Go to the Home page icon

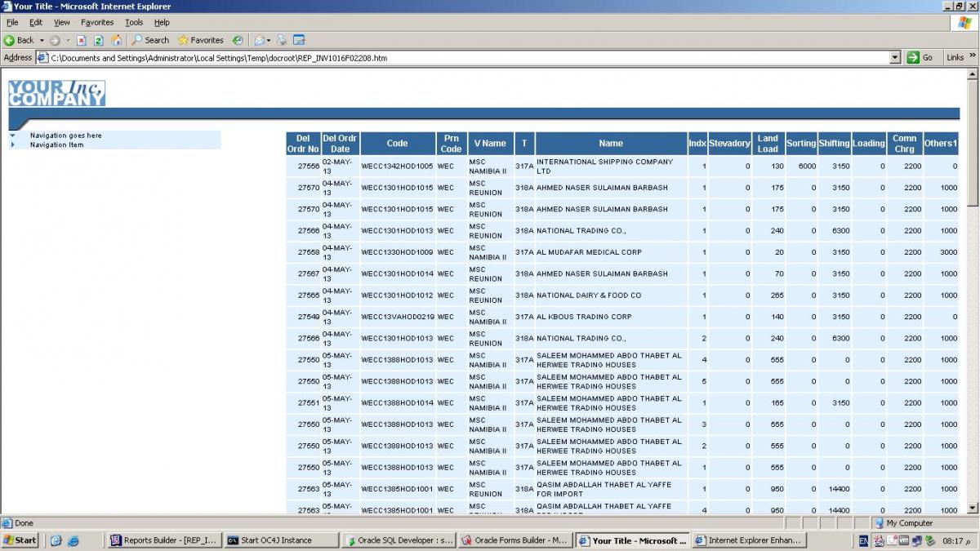[116, 40]
